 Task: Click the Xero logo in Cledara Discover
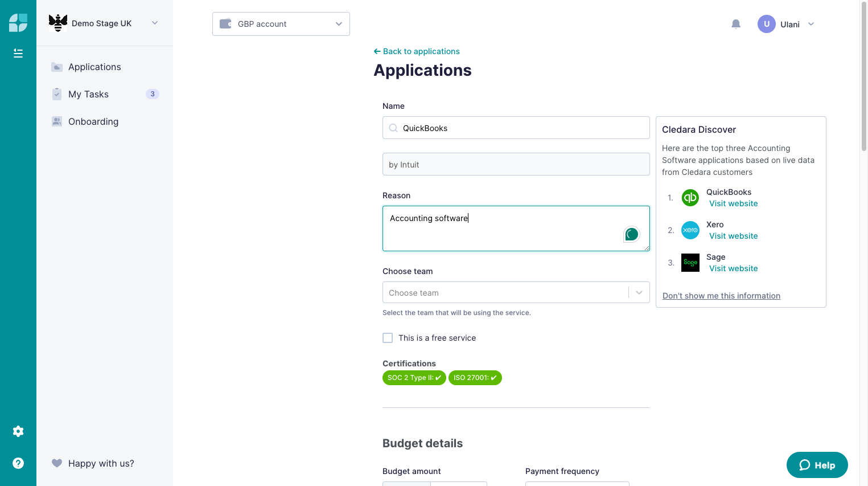click(x=690, y=230)
